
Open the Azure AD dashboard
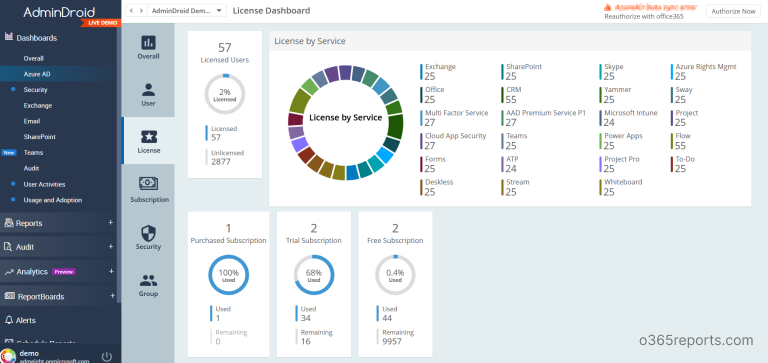coord(37,74)
